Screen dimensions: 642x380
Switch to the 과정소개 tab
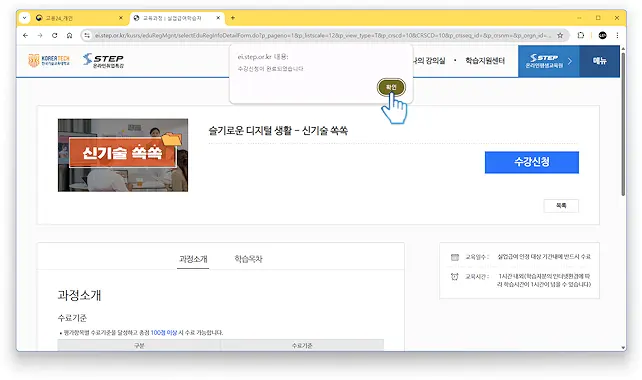point(193,259)
